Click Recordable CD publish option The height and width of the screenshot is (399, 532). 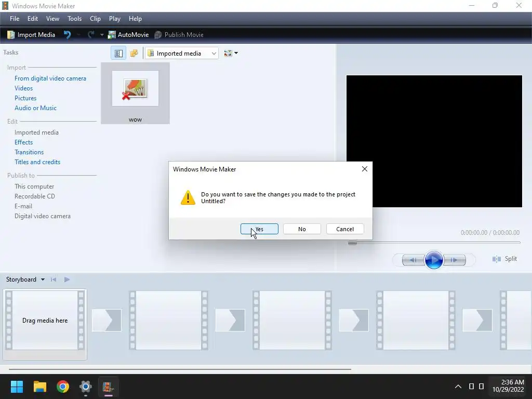[35, 196]
